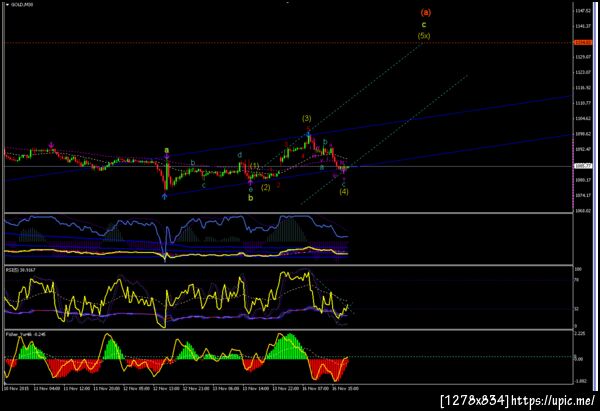Click the orange price tag on the price axis
This screenshot has width=600, height=411.
pyautogui.click(x=582, y=42)
